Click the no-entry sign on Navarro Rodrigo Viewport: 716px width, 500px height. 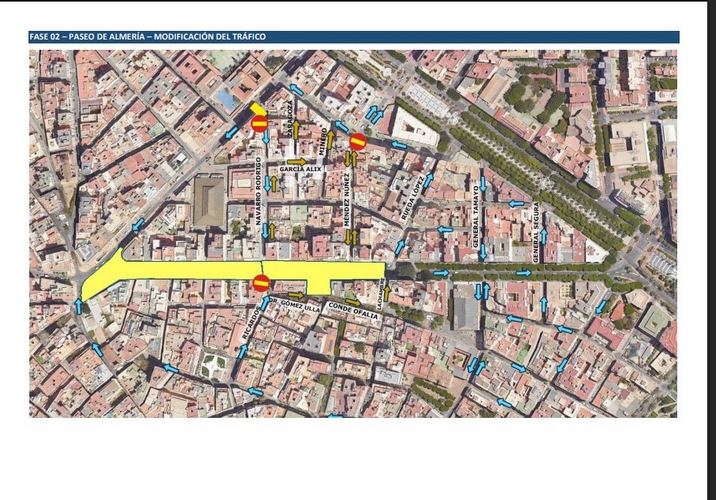point(259,123)
